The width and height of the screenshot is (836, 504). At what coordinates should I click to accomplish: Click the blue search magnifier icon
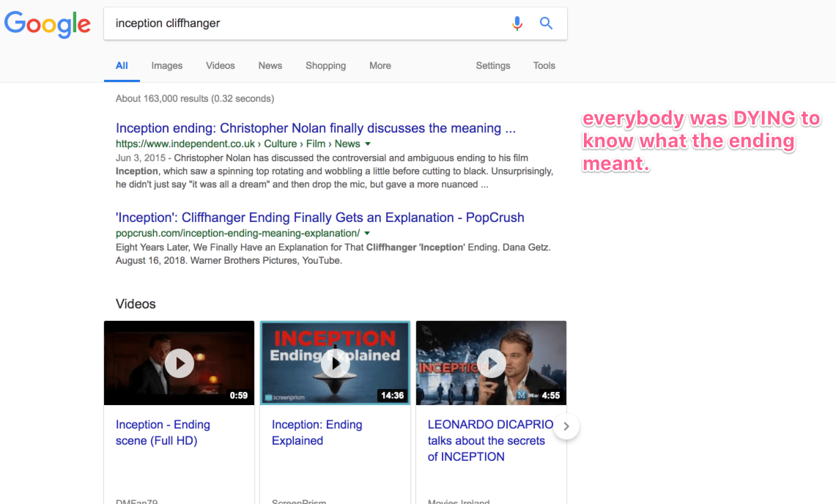546,23
